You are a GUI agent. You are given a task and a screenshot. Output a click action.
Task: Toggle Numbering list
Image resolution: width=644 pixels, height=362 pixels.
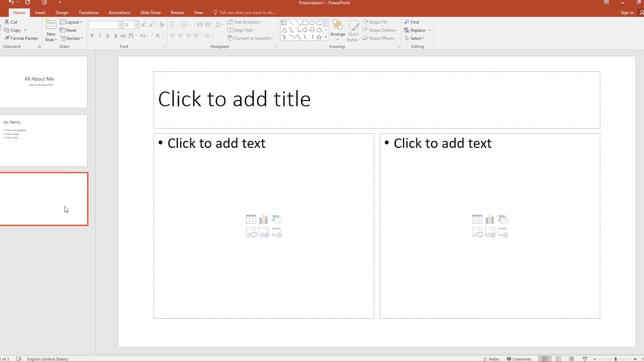(x=184, y=25)
